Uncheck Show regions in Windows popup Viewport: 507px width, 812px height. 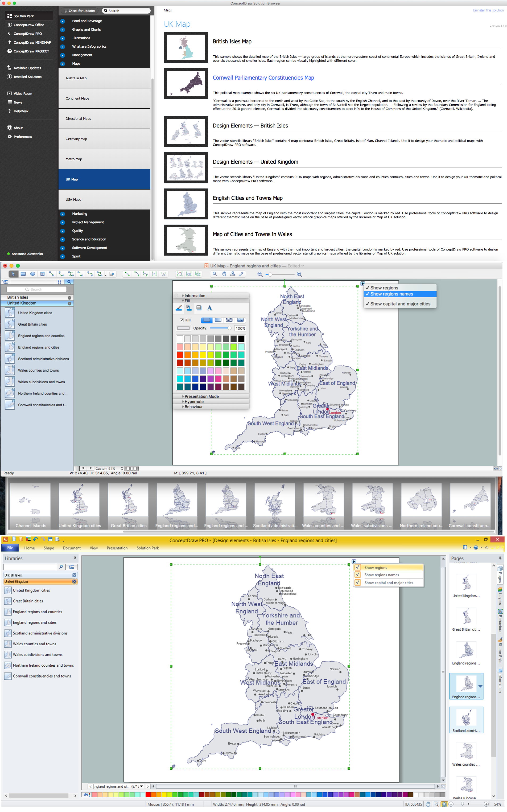tap(358, 568)
